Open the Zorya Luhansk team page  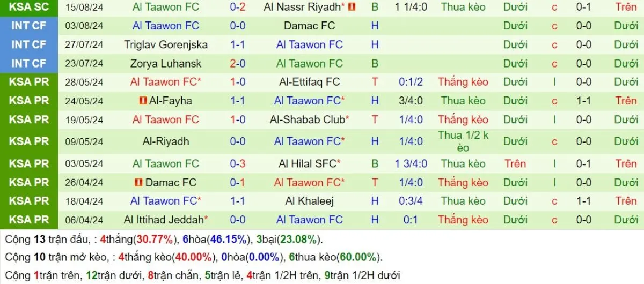pos(166,63)
